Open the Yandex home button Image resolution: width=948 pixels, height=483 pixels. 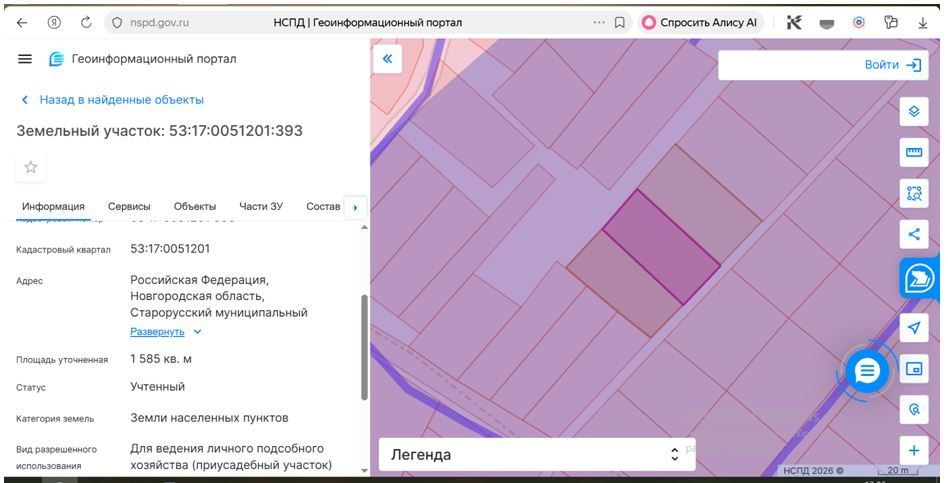pyautogui.click(x=54, y=23)
